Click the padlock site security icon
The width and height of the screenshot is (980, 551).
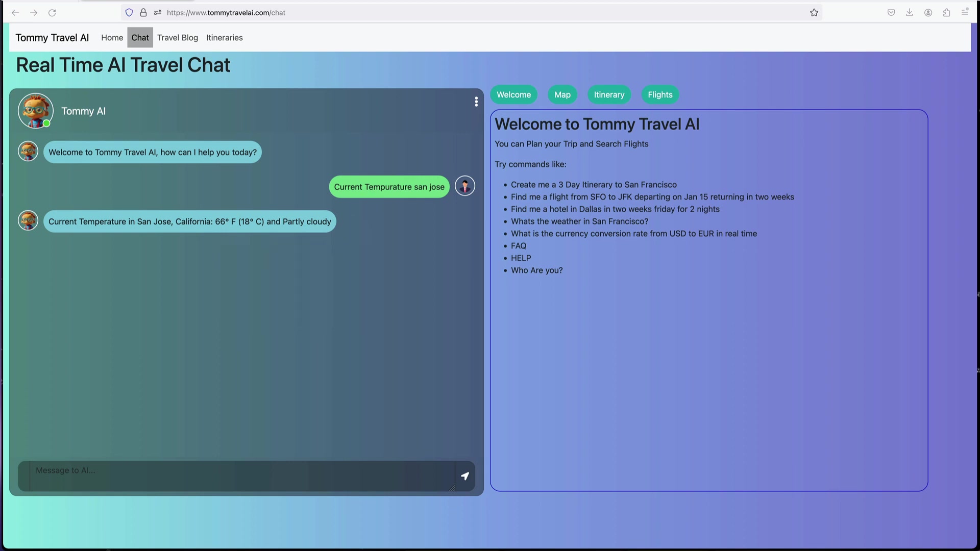pos(143,13)
